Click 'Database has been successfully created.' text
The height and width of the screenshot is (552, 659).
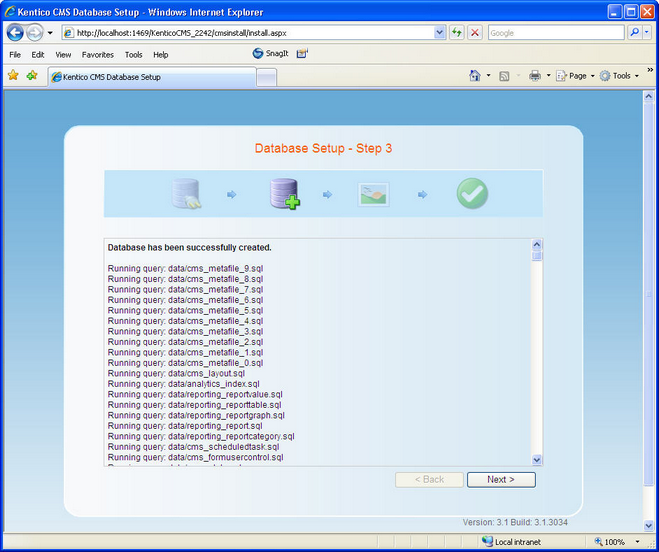[x=190, y=248]
